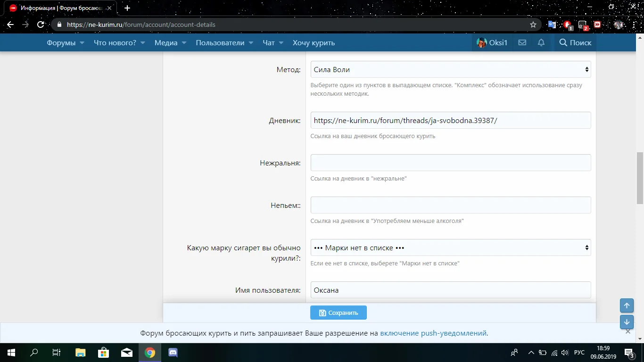Open the forum inbox envelope icon
644x362 pixels.
coord(522,43)
